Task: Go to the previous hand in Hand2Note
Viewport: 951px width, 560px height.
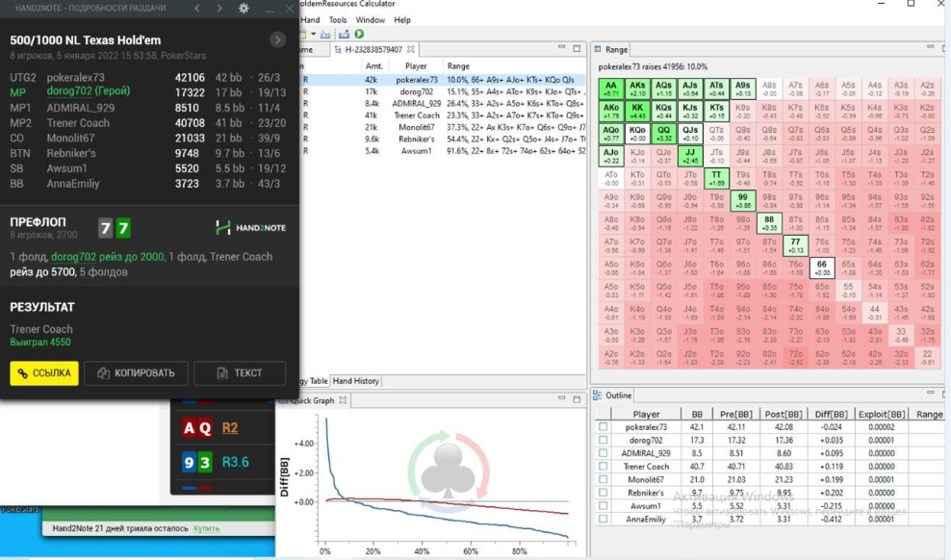Action: (197, 9)
